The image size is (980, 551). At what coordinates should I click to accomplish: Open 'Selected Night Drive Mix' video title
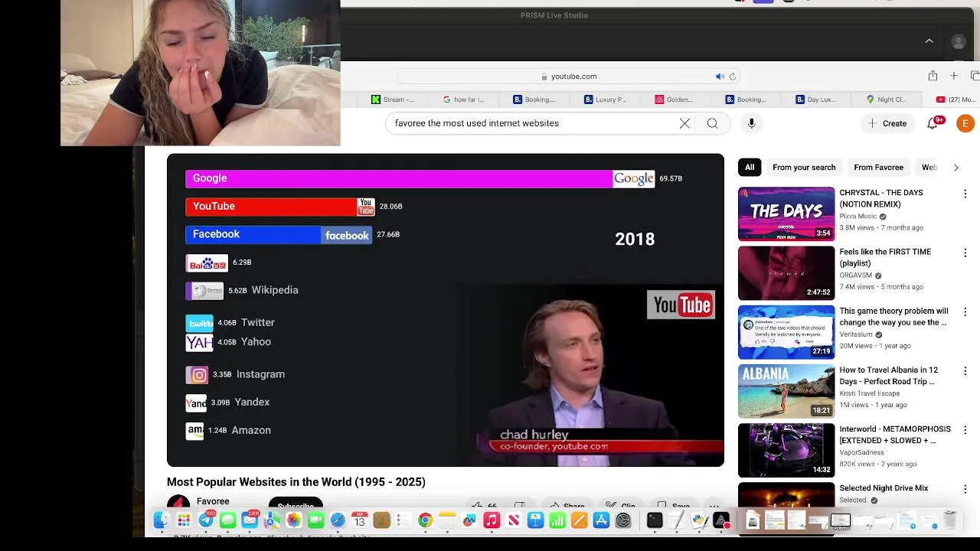(x=884, y=488)
